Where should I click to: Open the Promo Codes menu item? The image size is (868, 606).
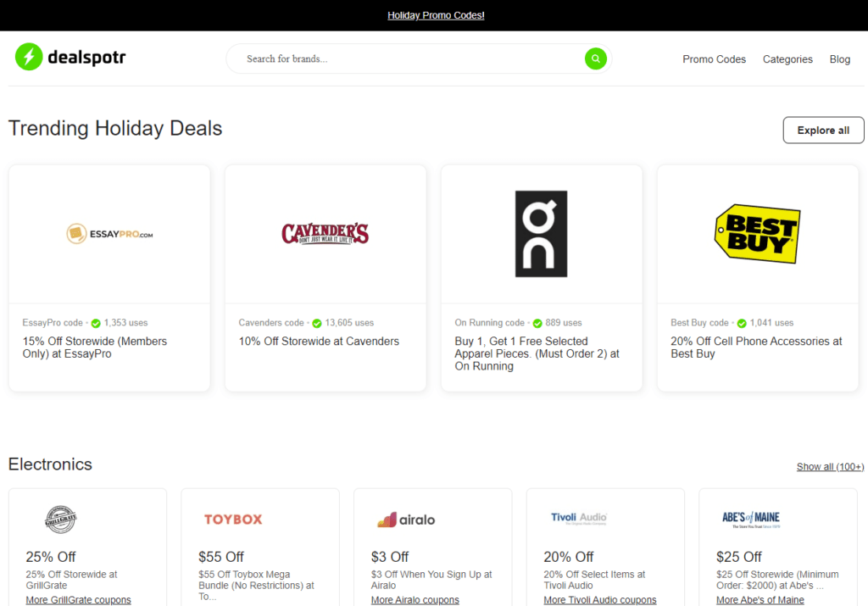pos(714,58)
